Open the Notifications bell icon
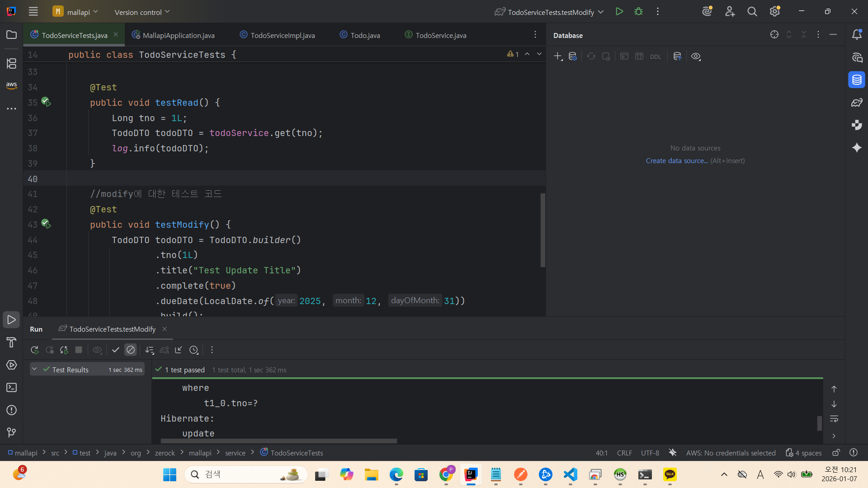 coord(856,35)
